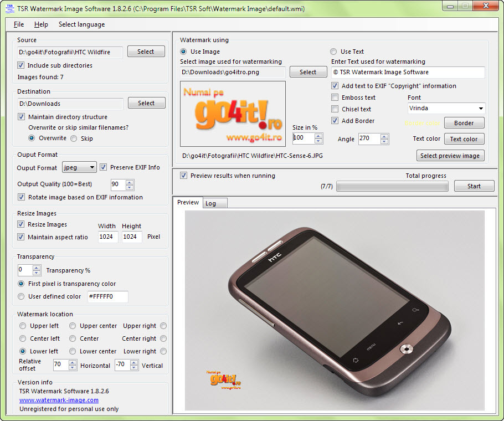Click the HTC phone preview image

[335, 310]
